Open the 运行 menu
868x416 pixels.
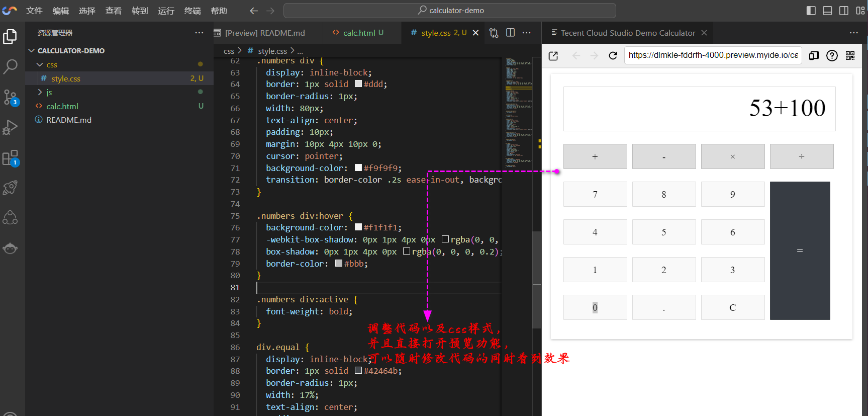(166, 11)
